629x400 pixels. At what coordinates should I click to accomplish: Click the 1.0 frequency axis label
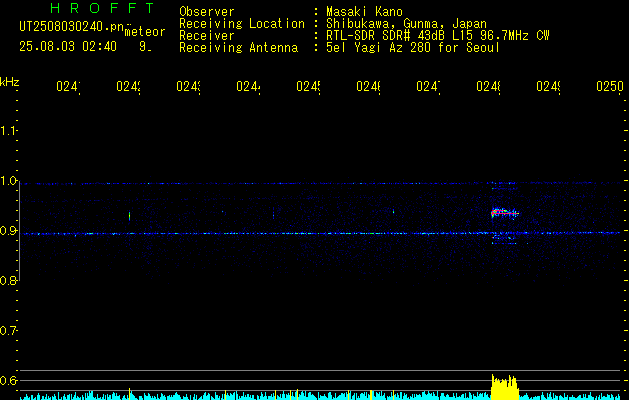pyautogui.click(x=8, y=181)
